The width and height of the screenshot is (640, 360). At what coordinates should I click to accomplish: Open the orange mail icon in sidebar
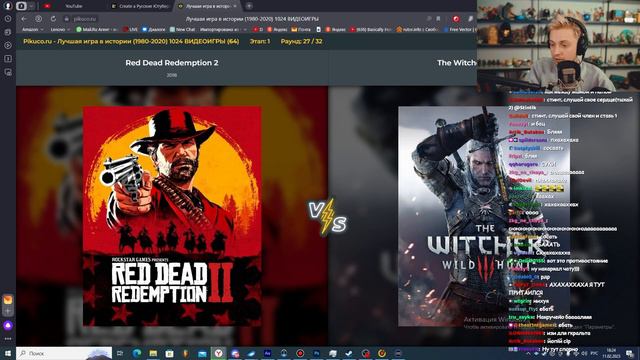(x=8, y=300)
